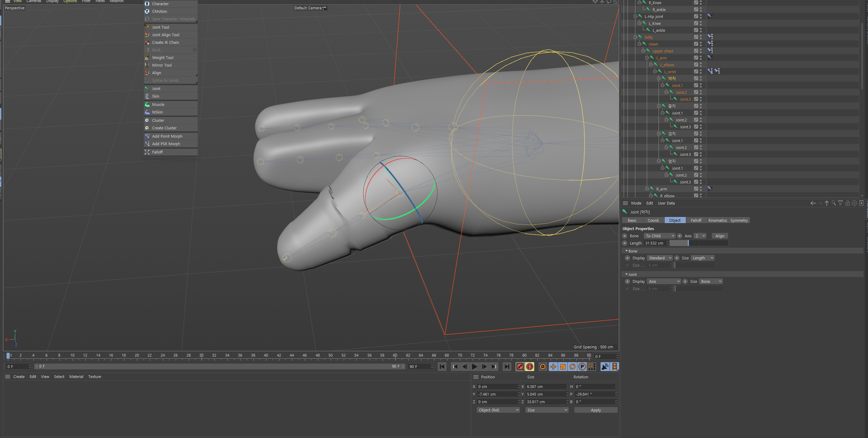Click Attribute Manager up arrow
Screen dimensions: 868x438
(827, 203)
